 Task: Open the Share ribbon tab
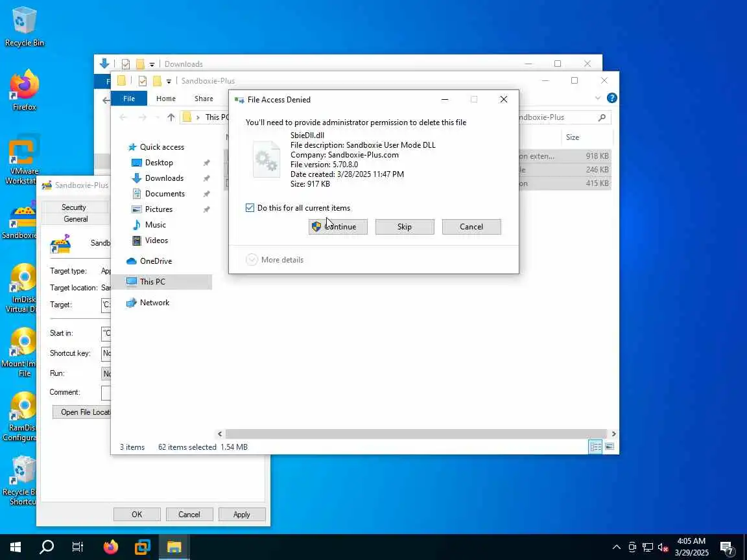click(204, 99)
